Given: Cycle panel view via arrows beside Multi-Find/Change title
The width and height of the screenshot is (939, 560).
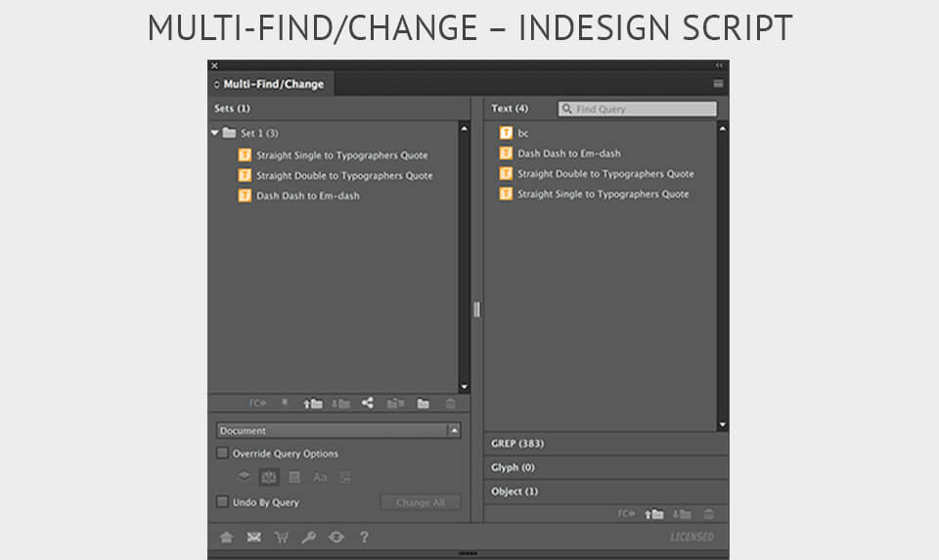Looking at the screenshot, I should [x=217, y=84].
